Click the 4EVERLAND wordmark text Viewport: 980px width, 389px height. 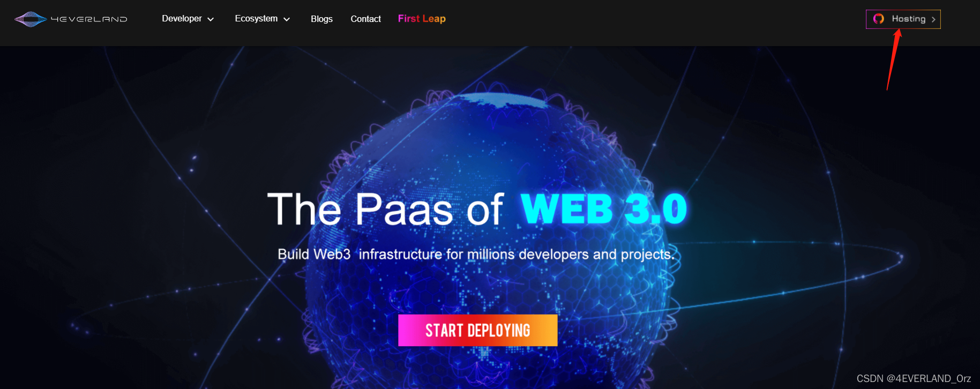coord(89,19)
